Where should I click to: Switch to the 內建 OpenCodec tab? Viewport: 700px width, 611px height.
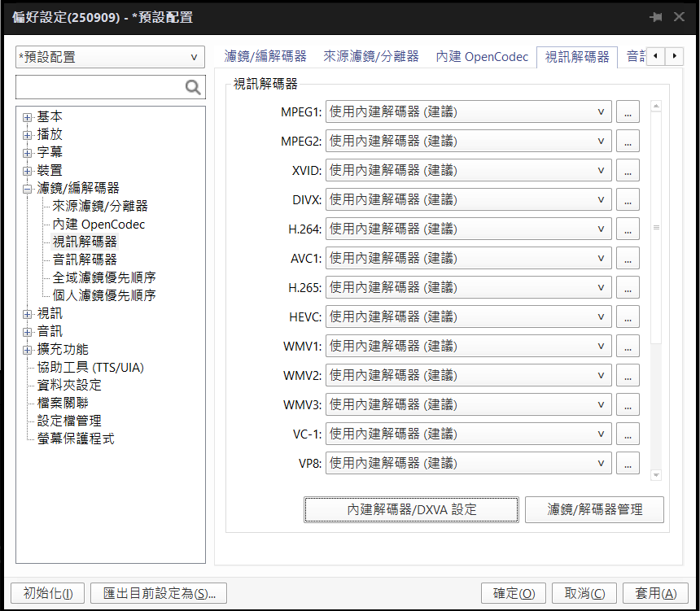pyautogui.click(x=482, y=57)
